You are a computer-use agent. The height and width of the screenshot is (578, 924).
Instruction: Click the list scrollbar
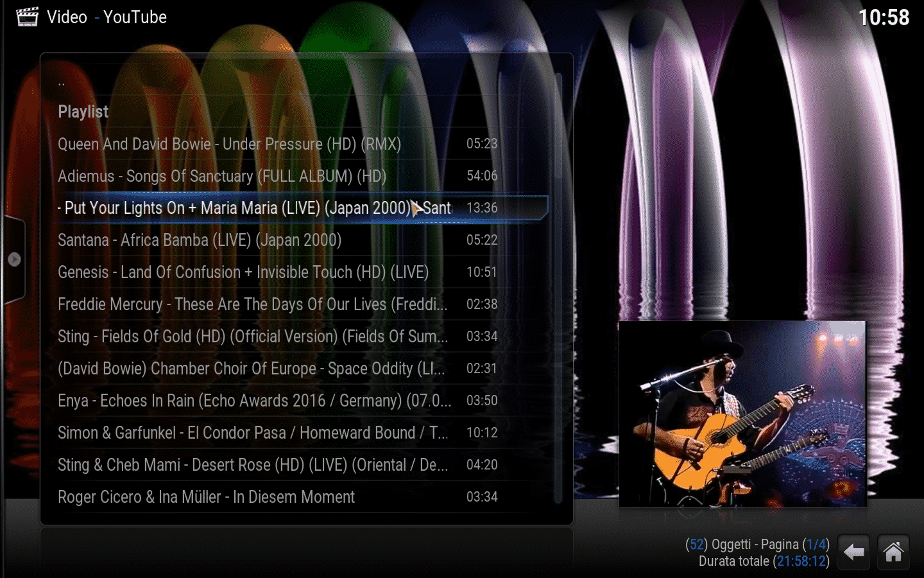pyautogui.click(x=558, y=288)
